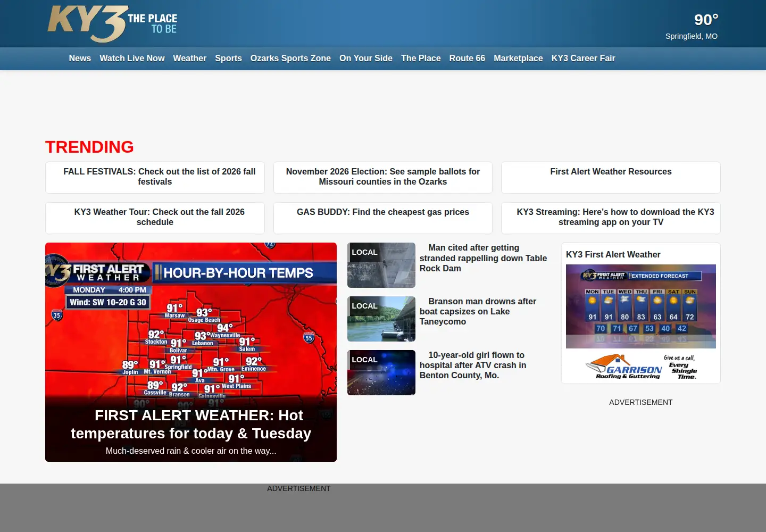Read 'Man cited after getting stranded rappelling' story
Viewport: 766px width, 532px height.
[483, 258]
